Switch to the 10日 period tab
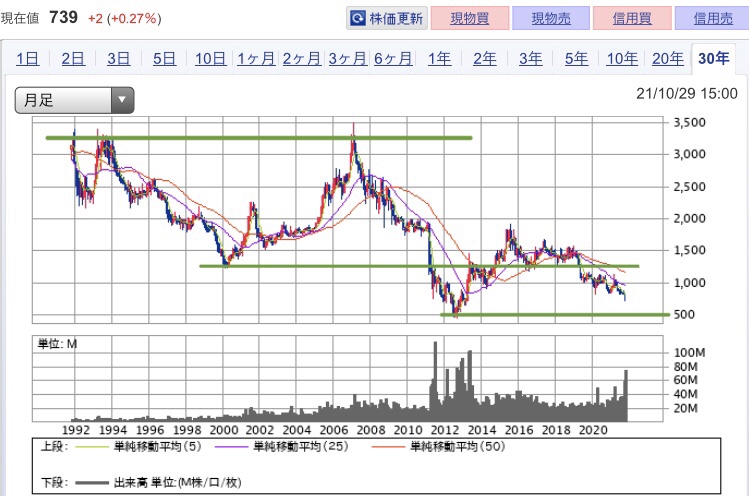749x496 pixels. [210, 58]
